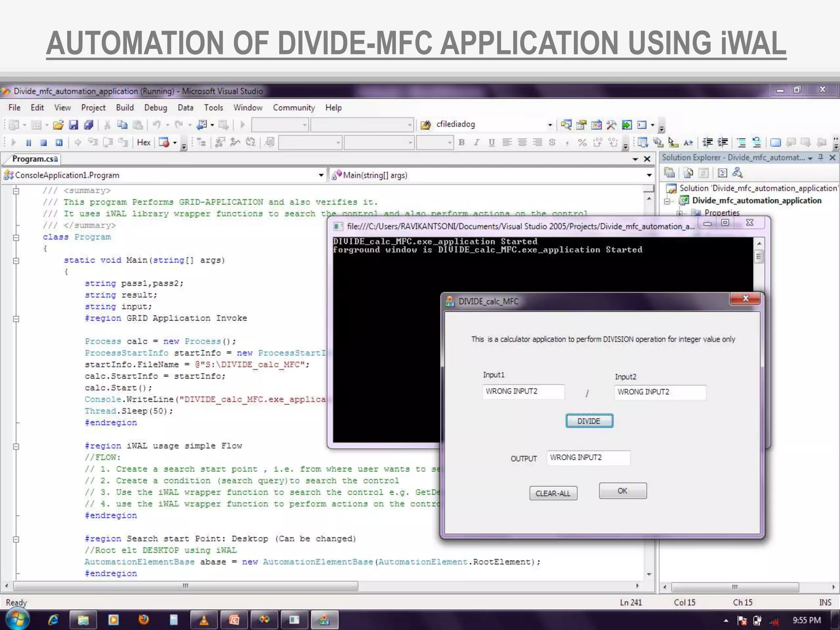Collapse the Divide_mfc_automation_application project node
The width and height of the screenshot is (840, 630).
[x=667, y=201]
